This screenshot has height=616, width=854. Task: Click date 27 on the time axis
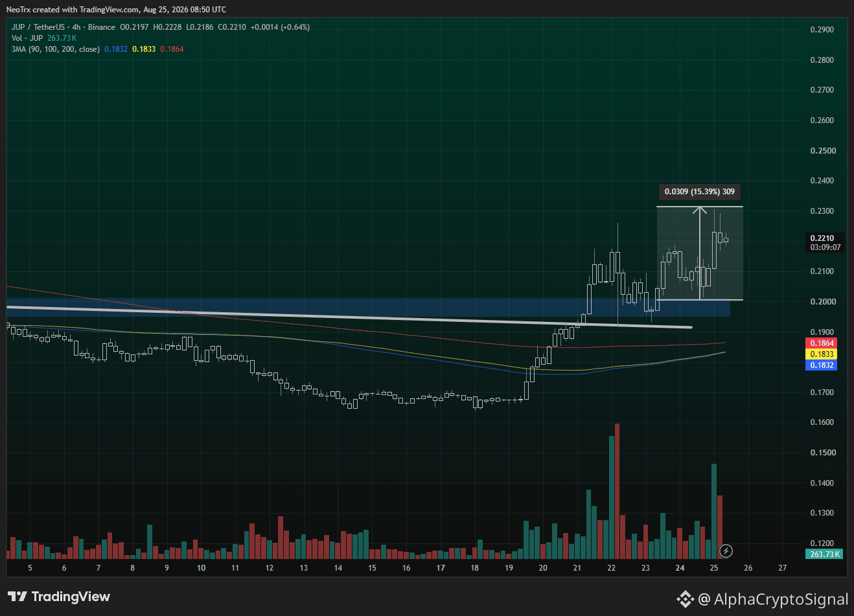783,568
